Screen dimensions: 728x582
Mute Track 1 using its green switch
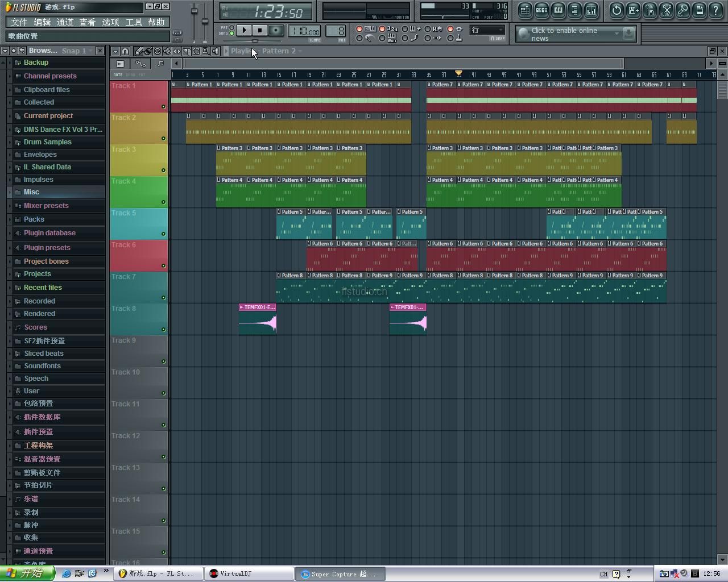point(163,106)
